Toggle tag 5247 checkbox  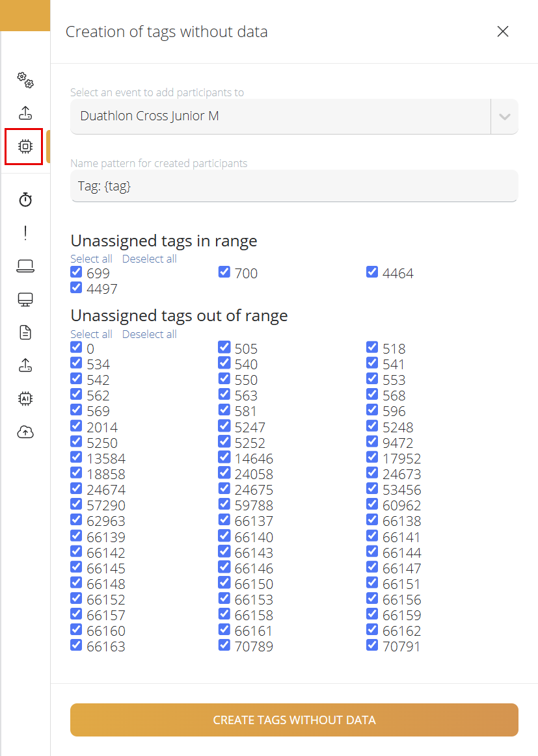click(224, 426)
